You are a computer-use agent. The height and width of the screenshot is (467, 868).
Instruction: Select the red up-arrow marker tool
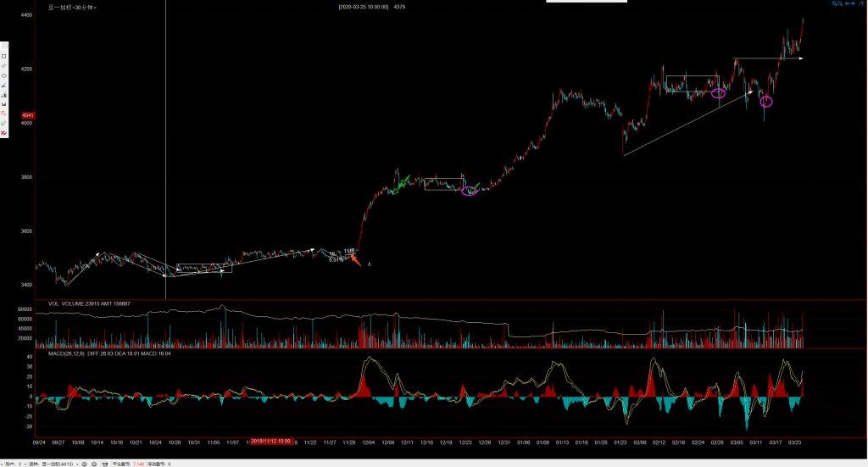pyautogui.click(x=4, y=114)
